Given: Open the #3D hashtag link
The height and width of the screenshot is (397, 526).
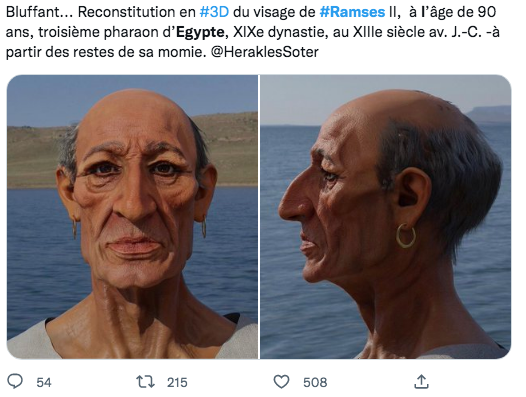Looking at the screenshot, I should click(214, 12).
